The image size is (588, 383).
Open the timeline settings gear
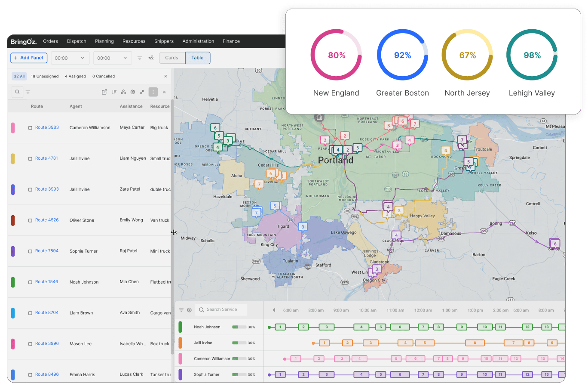coord(189,310)
